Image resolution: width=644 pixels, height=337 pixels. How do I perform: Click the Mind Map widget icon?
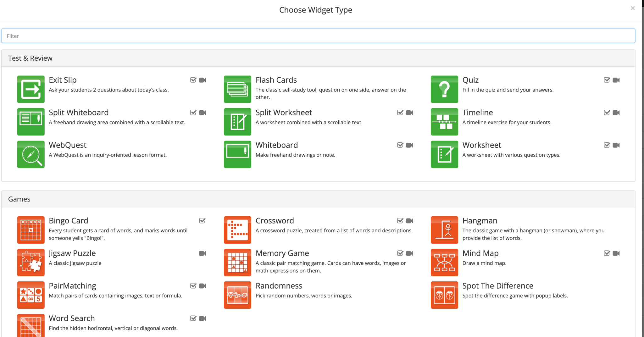click(444, 262)
